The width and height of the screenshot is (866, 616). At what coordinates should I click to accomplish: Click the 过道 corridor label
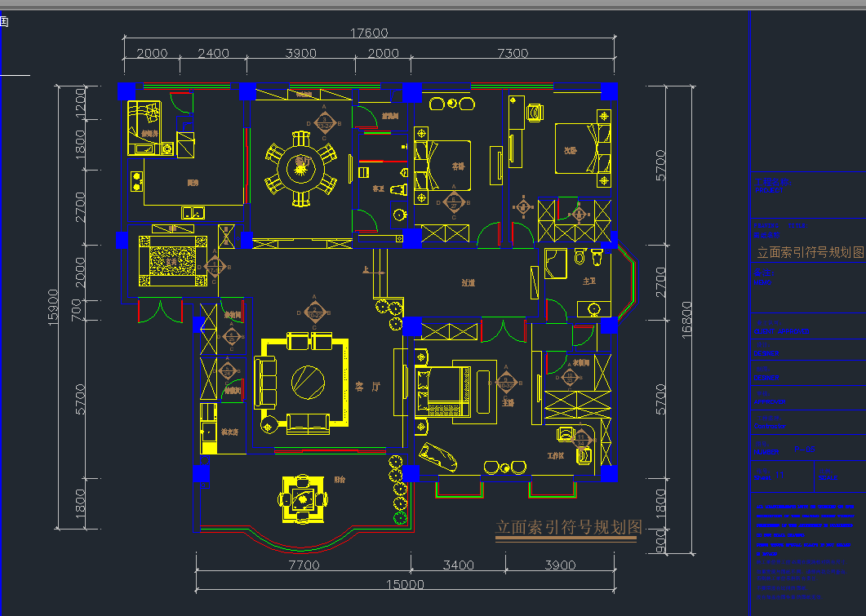point(468,282)
